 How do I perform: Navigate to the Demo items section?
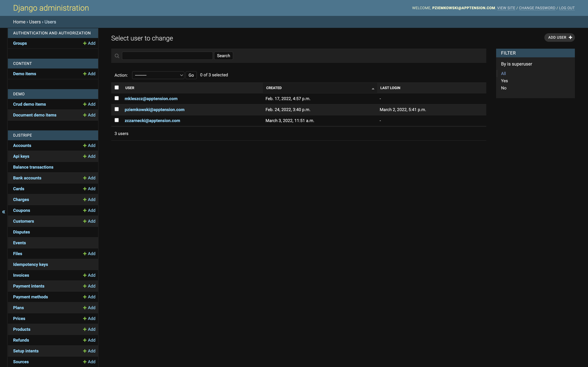tap(24, 74)
